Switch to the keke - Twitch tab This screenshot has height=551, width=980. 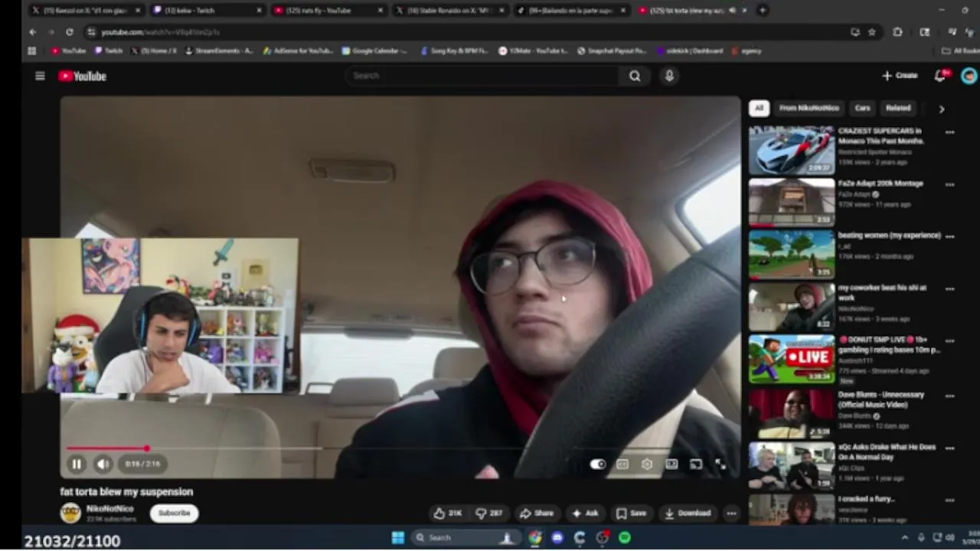207,10
